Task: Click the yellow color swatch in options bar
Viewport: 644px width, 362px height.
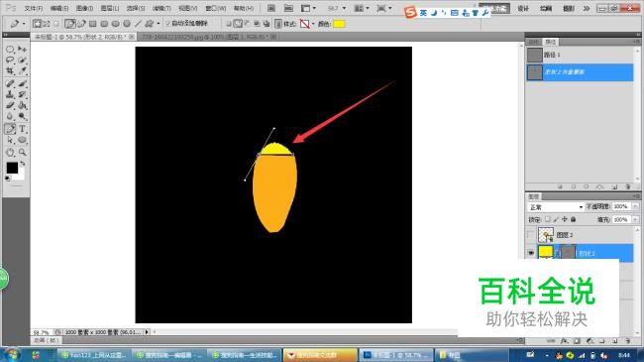Action: pyautogui.click(x=339, y=24)
